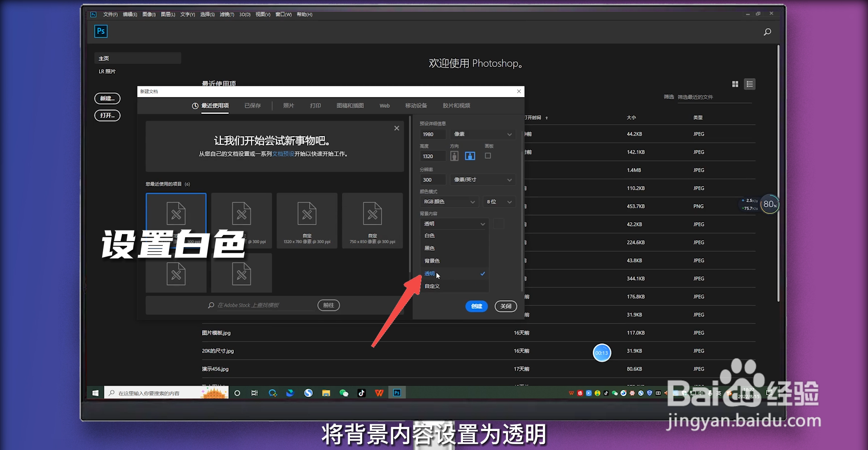
Task: Open recent file 图片模板.jpg
Action: tap(216, 333)
